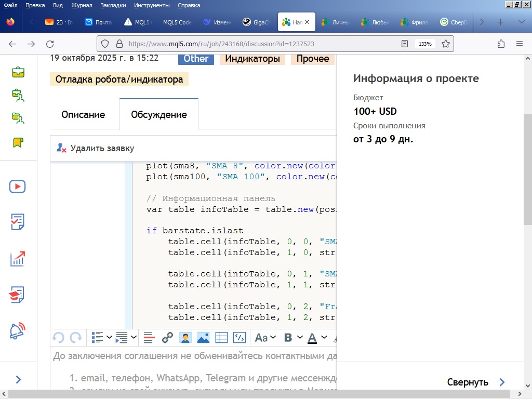This screenshot has width=532, height=399.
Task: Click the Индикаторы category tag
Action: (252, 59)
